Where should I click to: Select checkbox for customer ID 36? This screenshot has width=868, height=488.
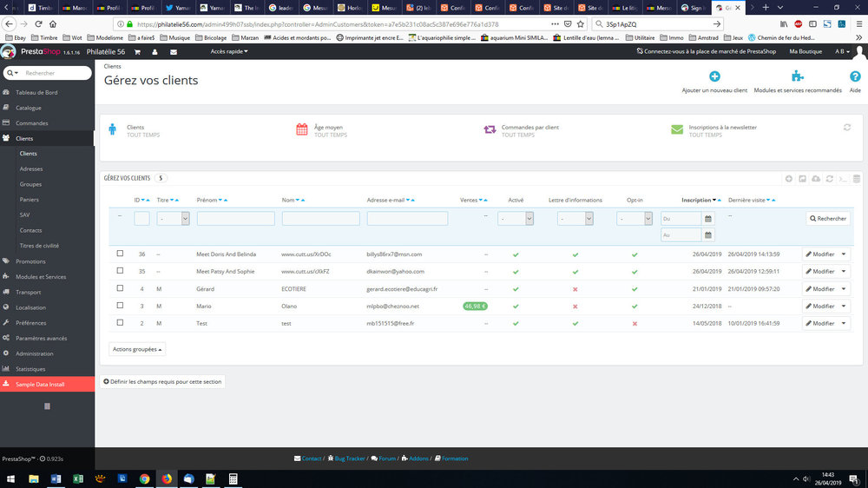point(120,254)
